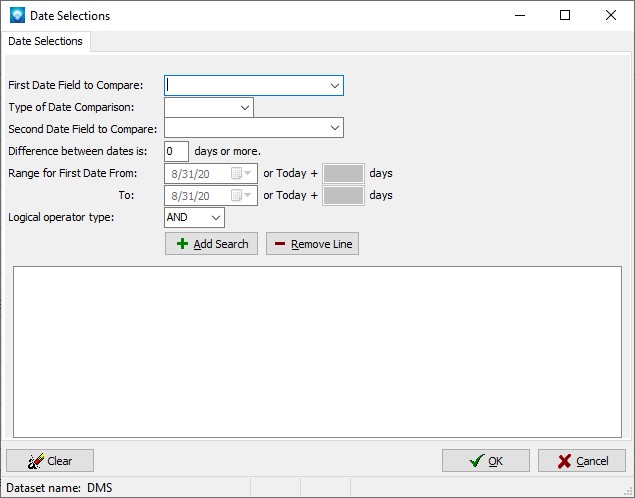Click the Clear eraser icon
Screen dimensions: 635x498
coord(36,461)
